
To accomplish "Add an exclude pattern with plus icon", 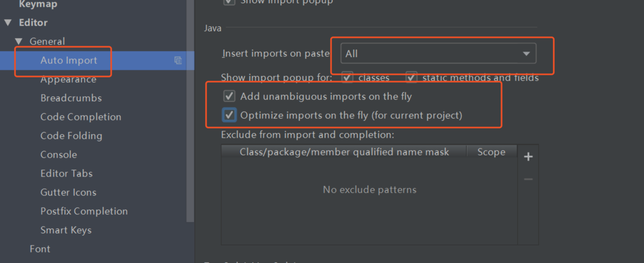I will [528, 156].
